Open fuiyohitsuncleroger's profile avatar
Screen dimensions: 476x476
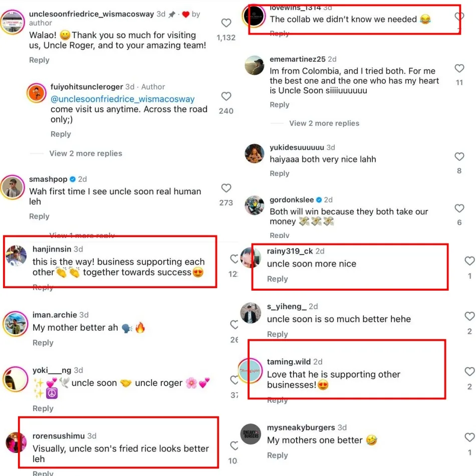(37, 93)
